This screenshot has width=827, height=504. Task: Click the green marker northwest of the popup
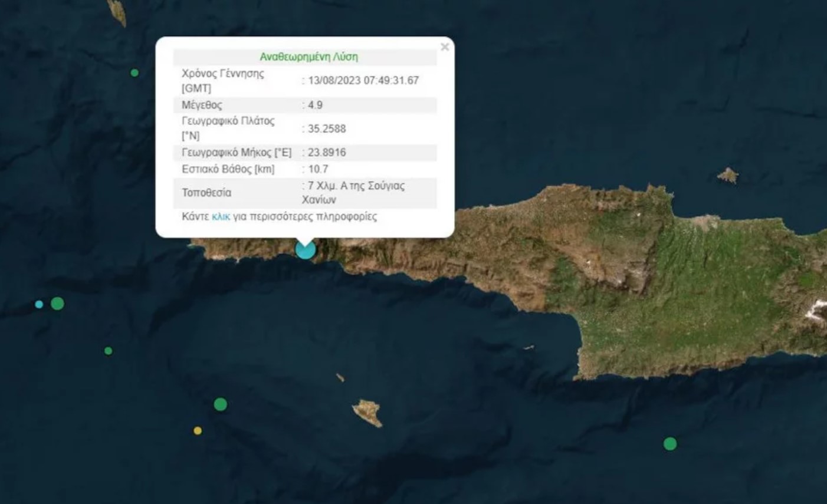pyautogui.click(x=134, y=73)
